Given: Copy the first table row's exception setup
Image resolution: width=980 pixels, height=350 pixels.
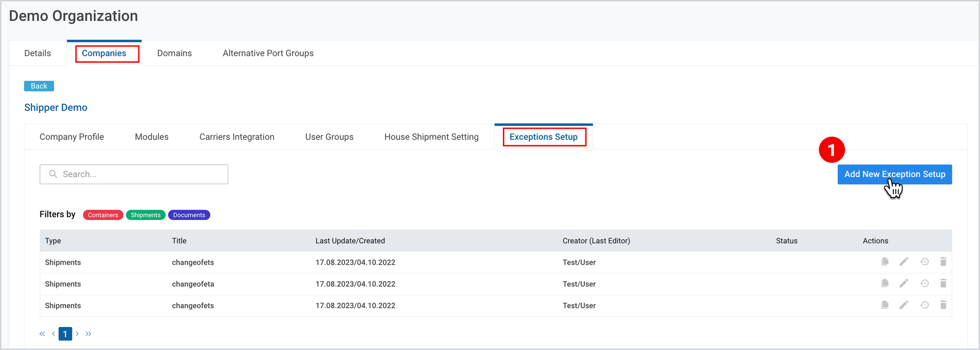Looking at the screenshot, I should coord(885,262).
